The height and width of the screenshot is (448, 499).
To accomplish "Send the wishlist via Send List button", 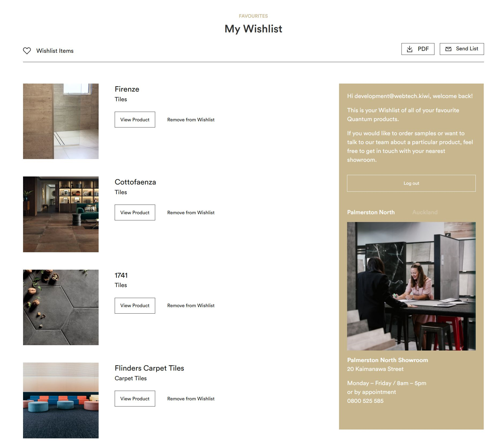I will point(462,49).
